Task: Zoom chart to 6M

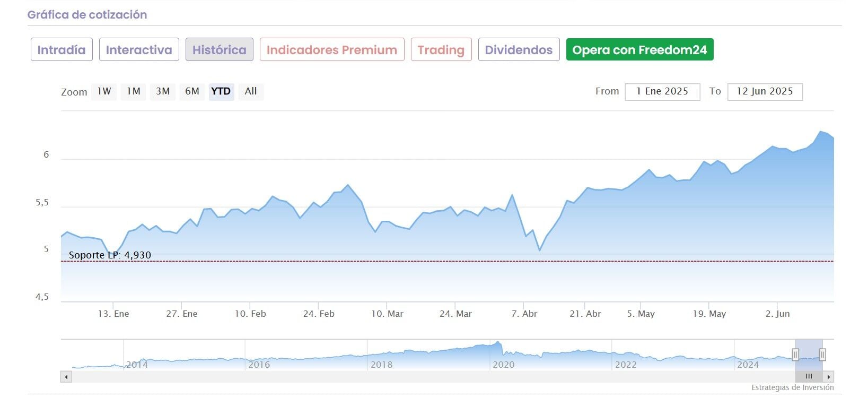Action: point(192,91)
